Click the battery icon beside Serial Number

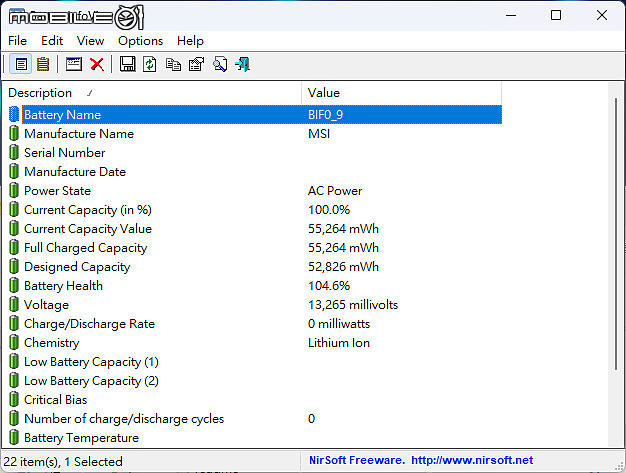pyautogui.click(x=14, y=152)
